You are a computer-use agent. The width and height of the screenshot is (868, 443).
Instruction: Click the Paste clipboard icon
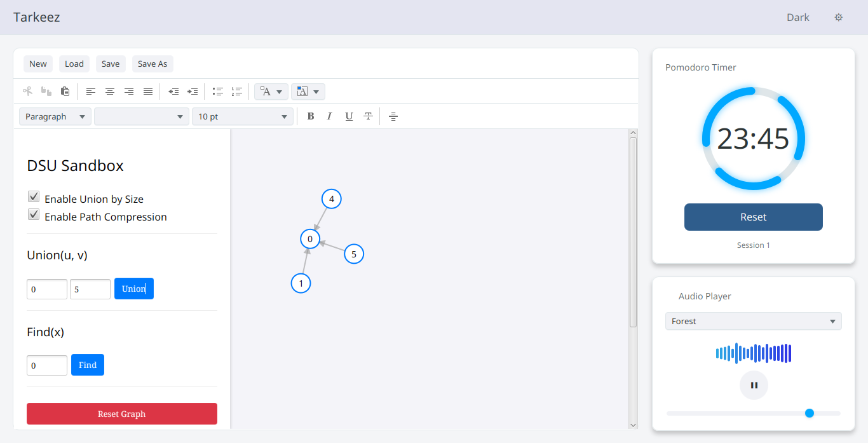[x=65, y=92]
